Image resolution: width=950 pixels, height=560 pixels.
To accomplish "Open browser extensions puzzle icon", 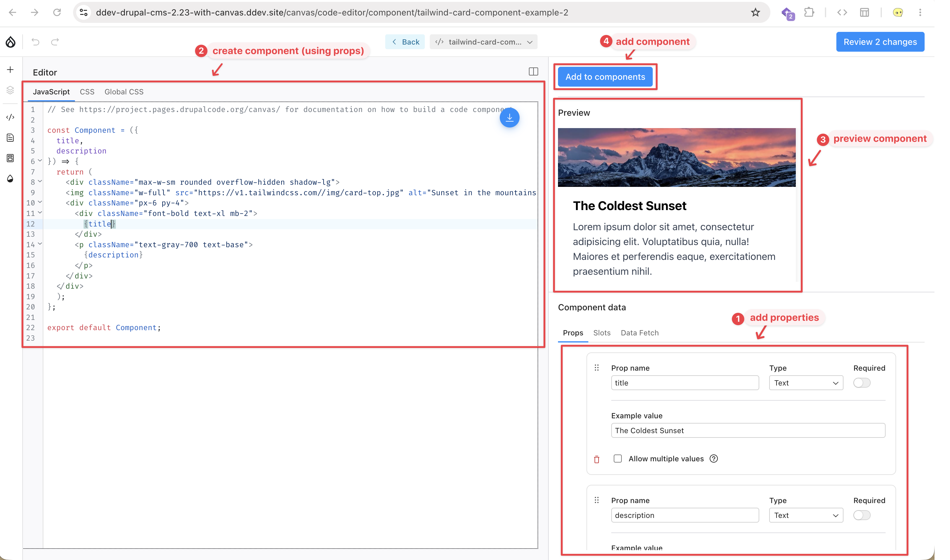I will pyautogui.click(x=809, y=12).
